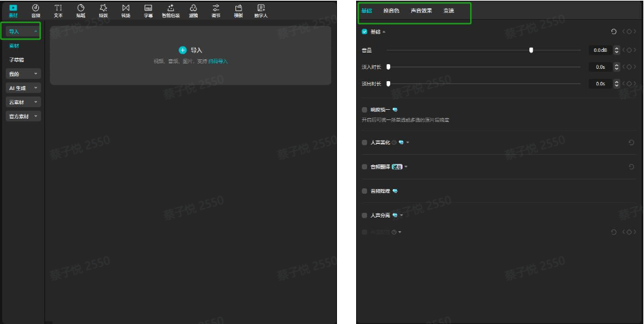Click the 试用 trial badge beside 音频翻译
Screen dimensions: 644x324
[397, 166]
